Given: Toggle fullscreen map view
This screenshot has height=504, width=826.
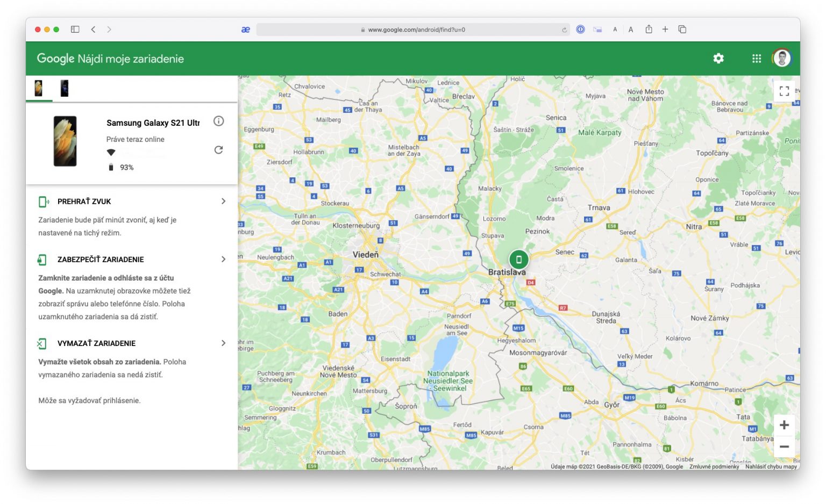Looking at the screenshot, I should click(x=784, y=91).
